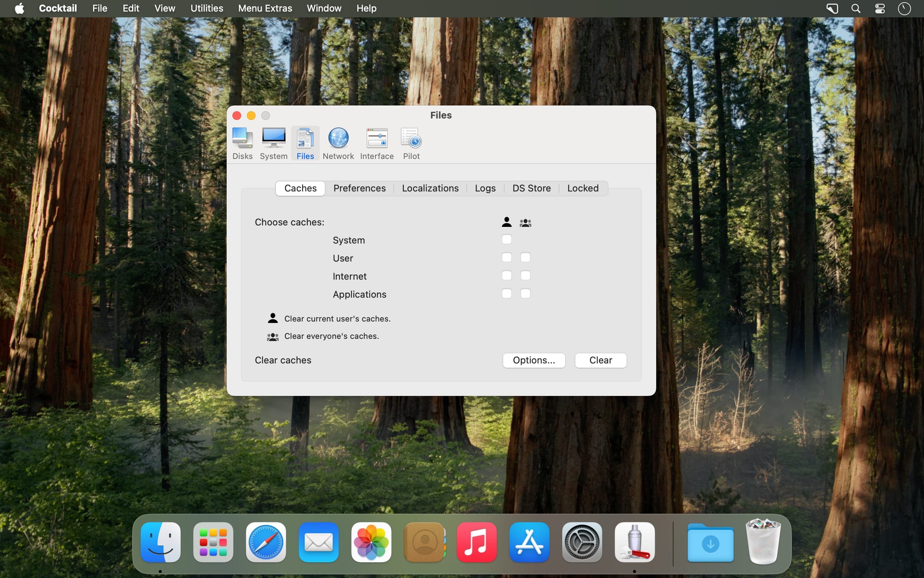Image resolution: width=924 pixels, height=578 pixels.
Task: Click the 'Choose caches:' label
Action: pos(289,222)
